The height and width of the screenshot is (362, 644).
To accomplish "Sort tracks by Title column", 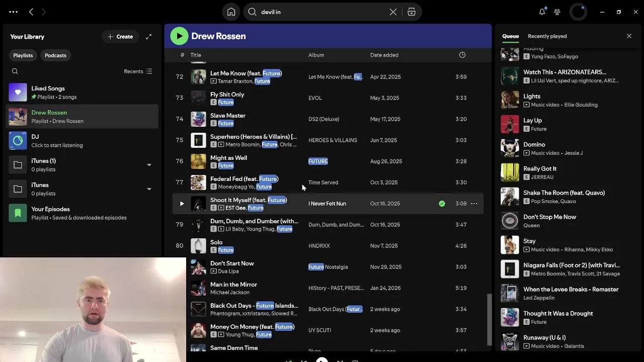I will 196,55.
